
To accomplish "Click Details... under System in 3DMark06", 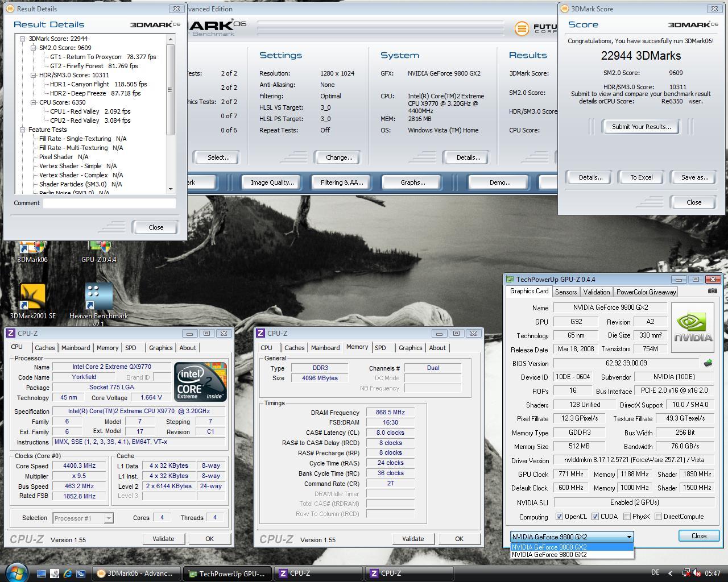I will coord(468,157).
